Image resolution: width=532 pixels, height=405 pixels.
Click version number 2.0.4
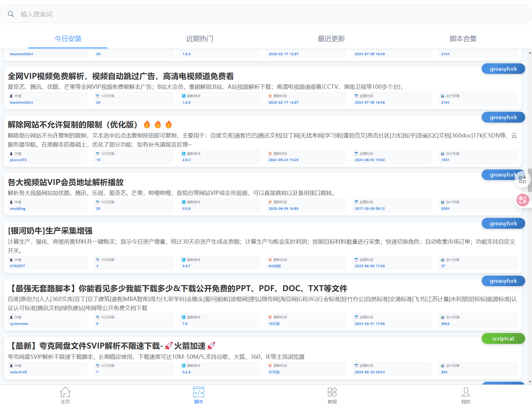pyautogui.click(x=186, y=160)
